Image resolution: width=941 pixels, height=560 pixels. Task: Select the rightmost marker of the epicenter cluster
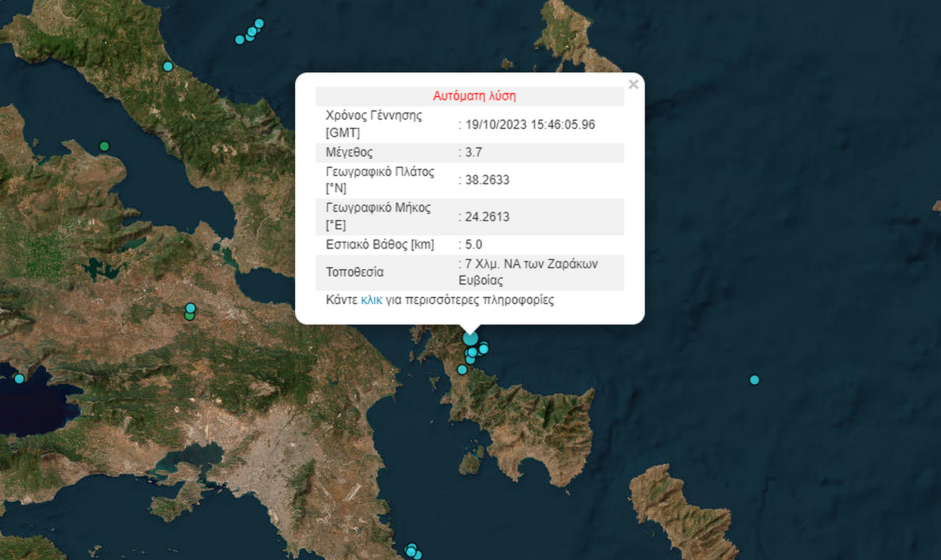[483, 349]
